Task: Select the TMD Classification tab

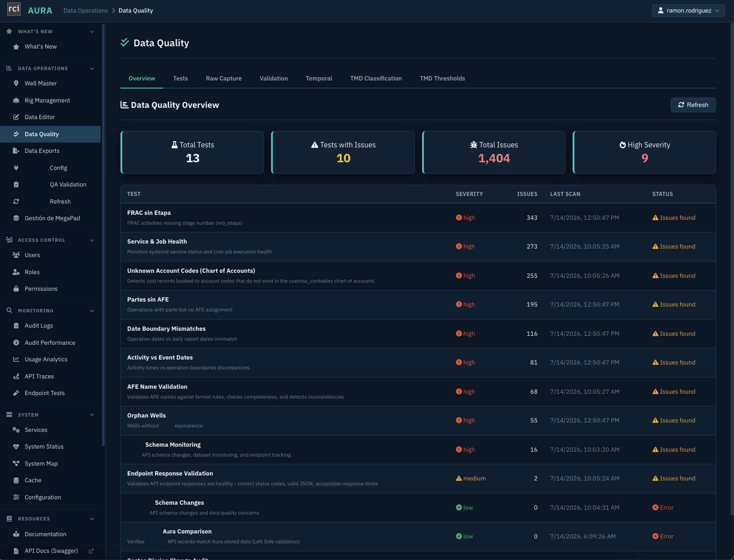Action: click(376, 78)
